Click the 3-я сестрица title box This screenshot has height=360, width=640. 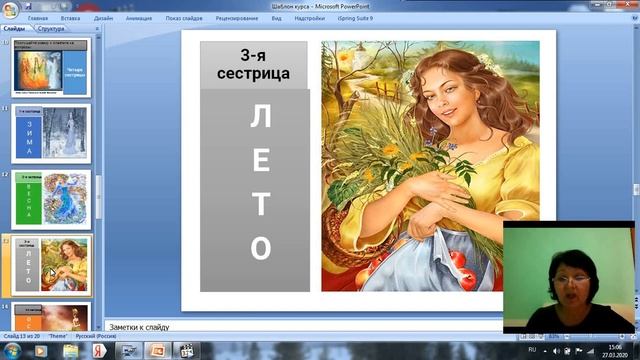click(253, 65)
